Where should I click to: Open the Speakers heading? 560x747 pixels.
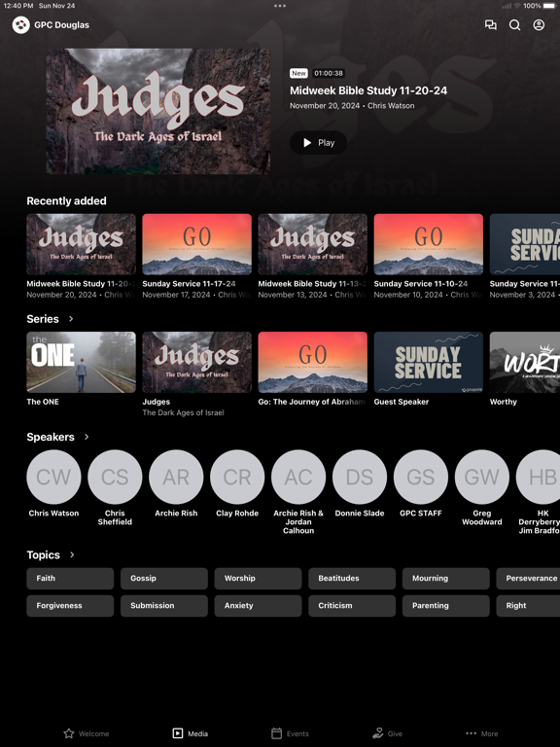tap(51, 437)
